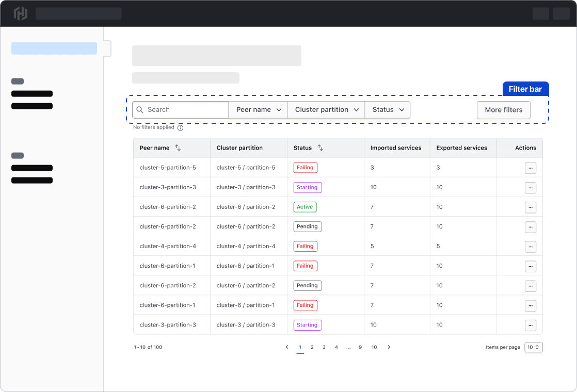
Task: Open the Status filter dropdown
Action: tap(388, 110)
